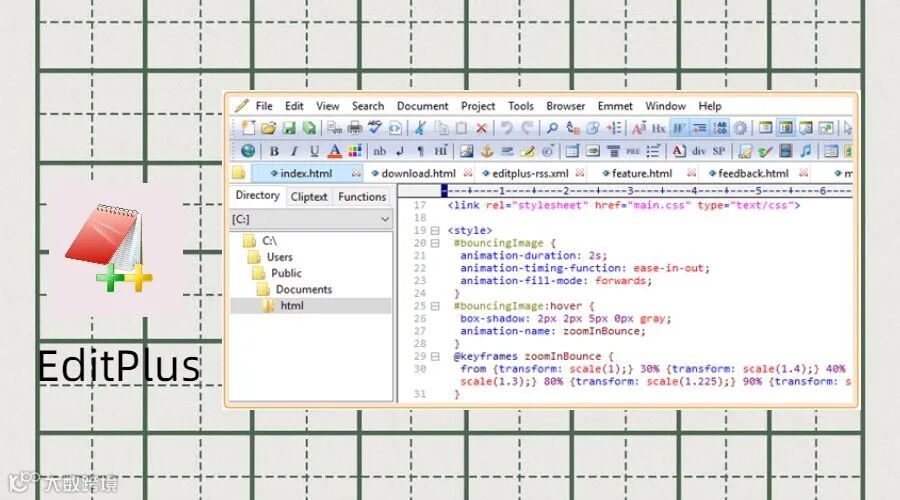This screenshot has width=900, height=500.
Task: Click the Copy icon
Action: [441, 127]
